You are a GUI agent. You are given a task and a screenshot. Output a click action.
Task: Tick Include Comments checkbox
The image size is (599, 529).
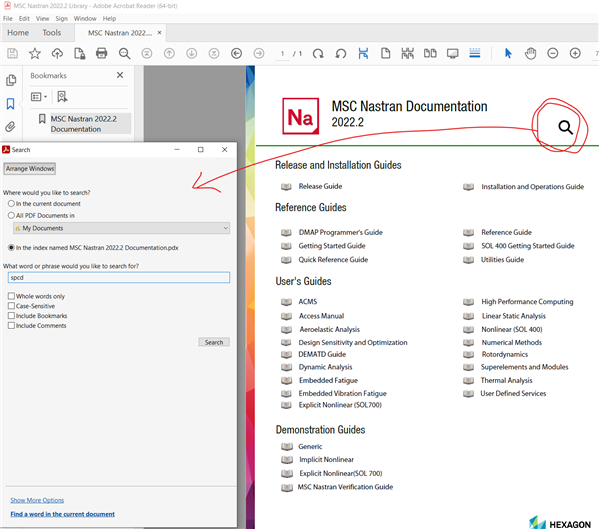pos(11,325)
